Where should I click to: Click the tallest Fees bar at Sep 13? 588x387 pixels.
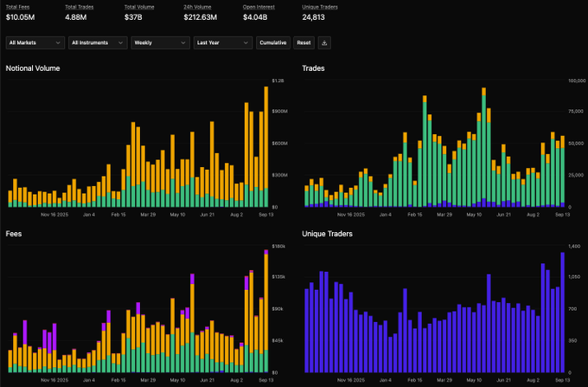coord(266,311)
